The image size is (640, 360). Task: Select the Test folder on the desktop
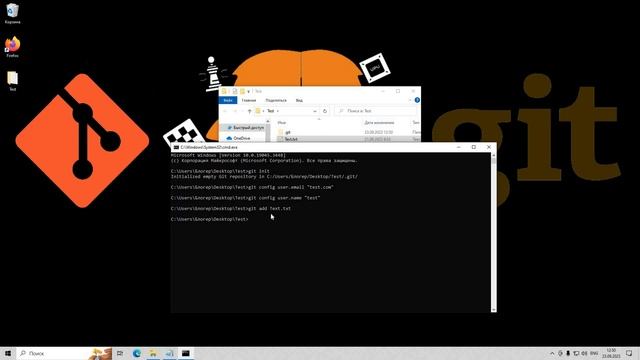(x=12, y=81)
